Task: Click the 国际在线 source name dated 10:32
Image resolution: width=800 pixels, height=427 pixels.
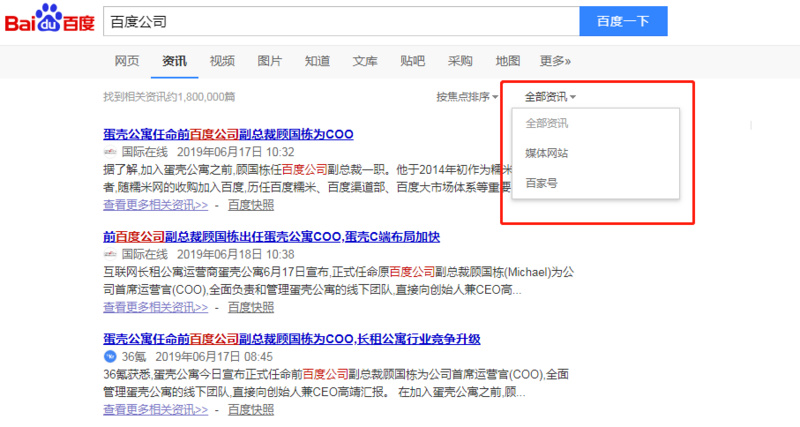Action: click(x=145, y=152)
